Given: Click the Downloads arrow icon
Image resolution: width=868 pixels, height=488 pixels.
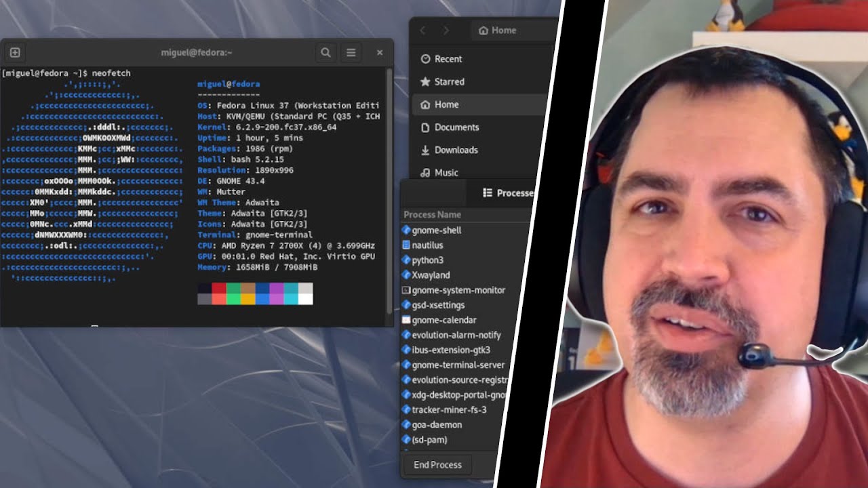Looking at the screenshot, I should [425, 150].
